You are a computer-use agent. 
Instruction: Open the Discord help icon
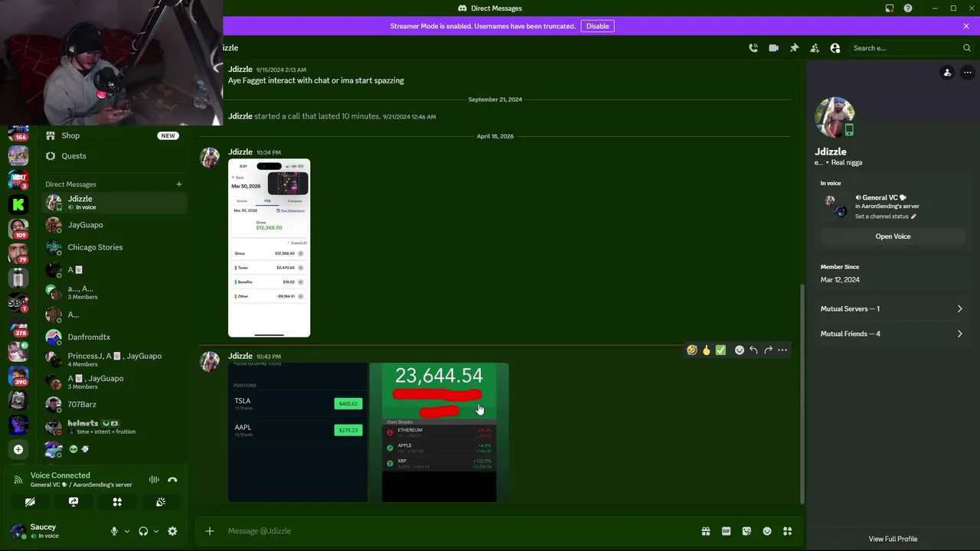coord(908,8)
